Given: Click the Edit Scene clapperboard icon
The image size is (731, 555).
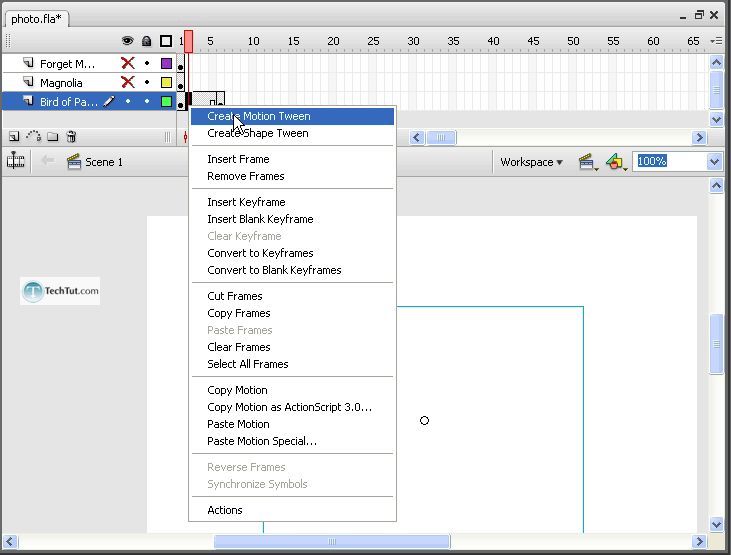Looking at the screenshot, I should [588, 162].
